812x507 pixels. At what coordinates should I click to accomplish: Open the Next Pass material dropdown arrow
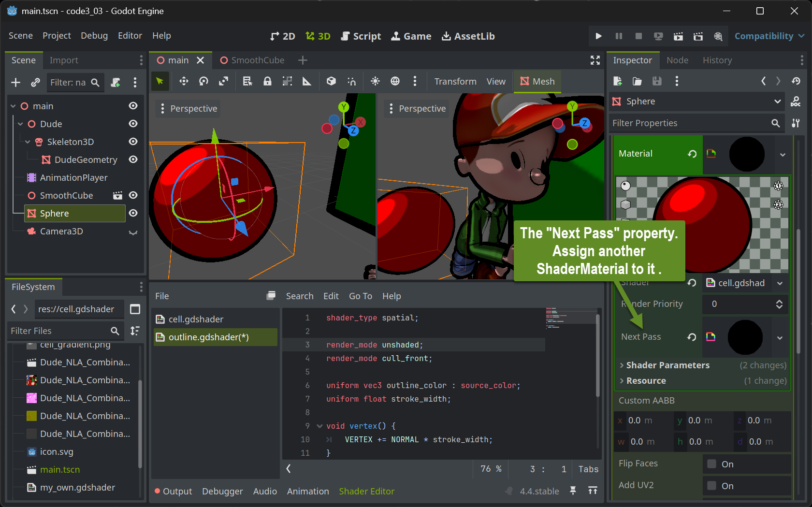click(780, 338)
